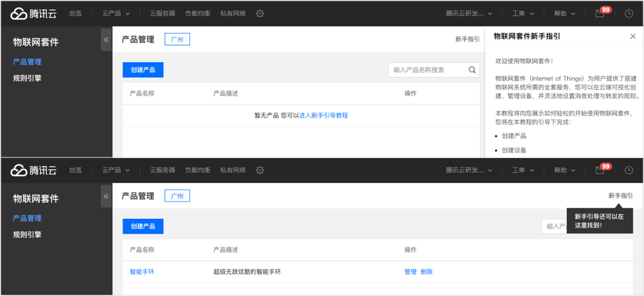Go to 云服务器 in the lower navigation bar
The height and width of the screenshot is (296, 644).
pyautogui.click(x=163, y=170)
